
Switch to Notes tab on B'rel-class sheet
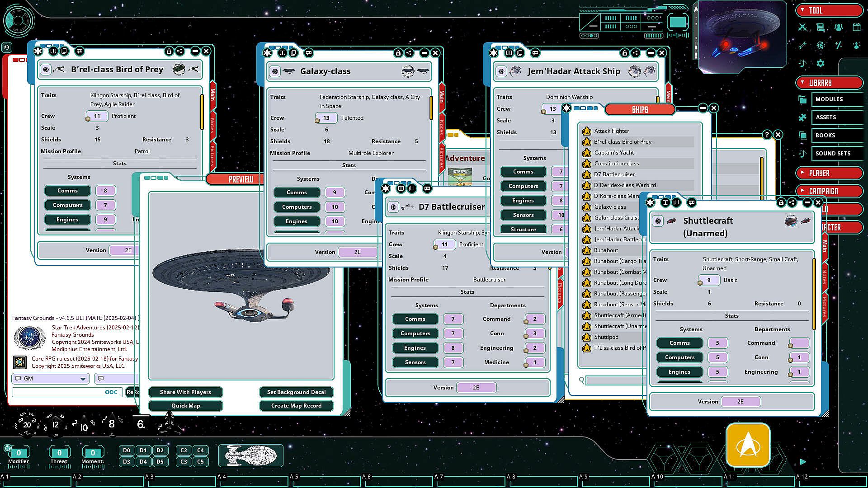[212, 126]
